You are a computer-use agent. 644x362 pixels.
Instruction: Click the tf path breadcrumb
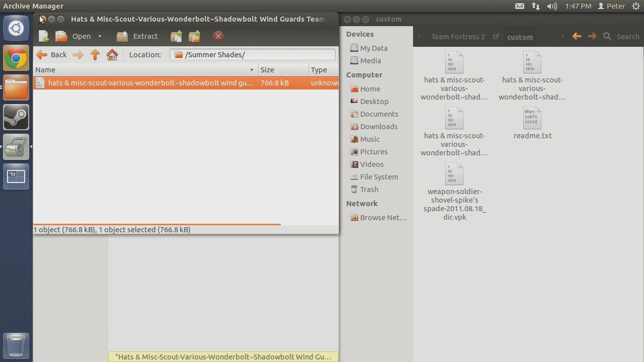tap(496, 37)
